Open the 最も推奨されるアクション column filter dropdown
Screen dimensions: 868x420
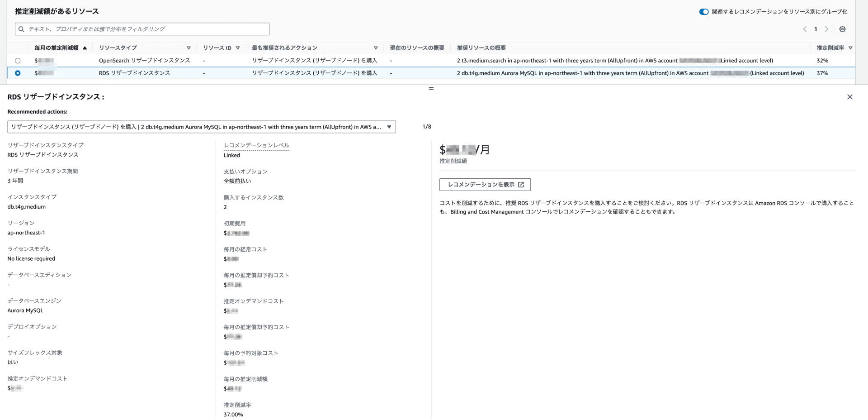click(376, 48)
